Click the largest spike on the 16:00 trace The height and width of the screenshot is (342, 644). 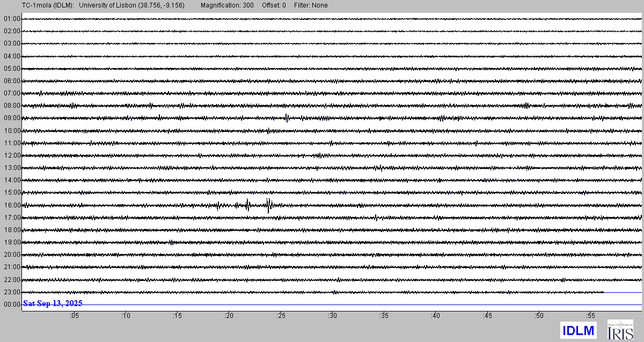click(x=268, y=205)
